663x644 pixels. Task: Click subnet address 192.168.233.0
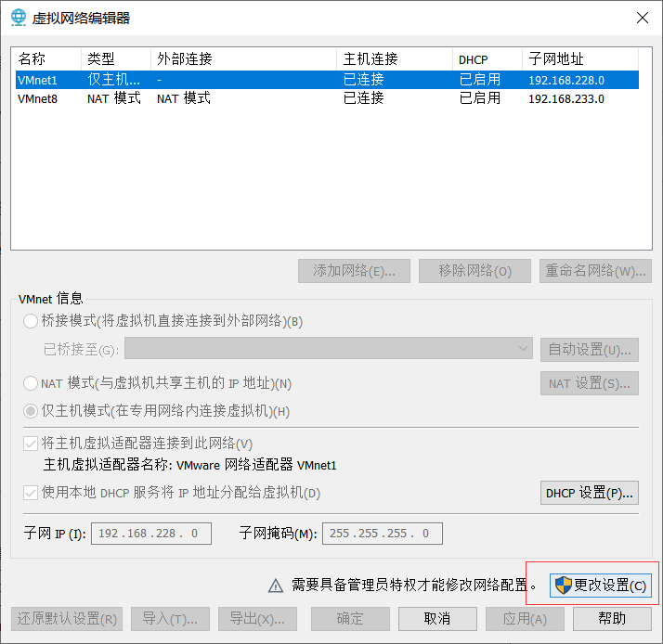(x=566, y=99)
